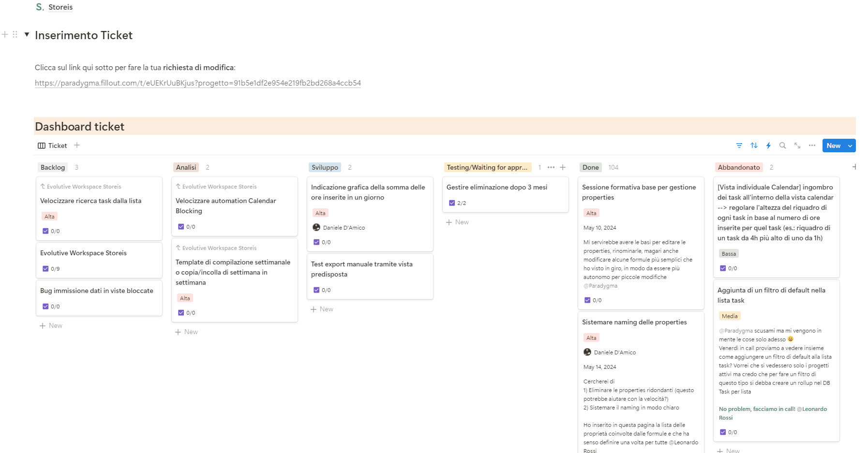The height and width of the screenshot is (453, 868).
Task: Open the view options ellipsis menu
Action: tap(811, 145)
